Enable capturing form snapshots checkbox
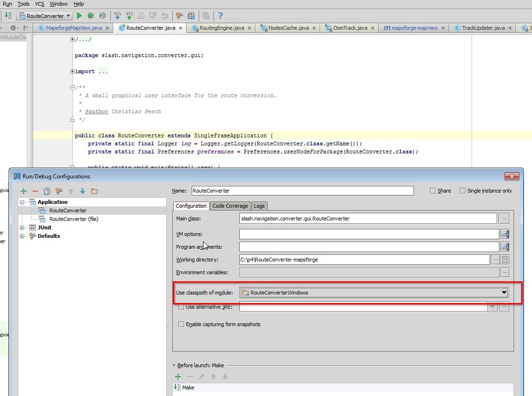Screen dimensions: 532x396 [x=181, y=324]
